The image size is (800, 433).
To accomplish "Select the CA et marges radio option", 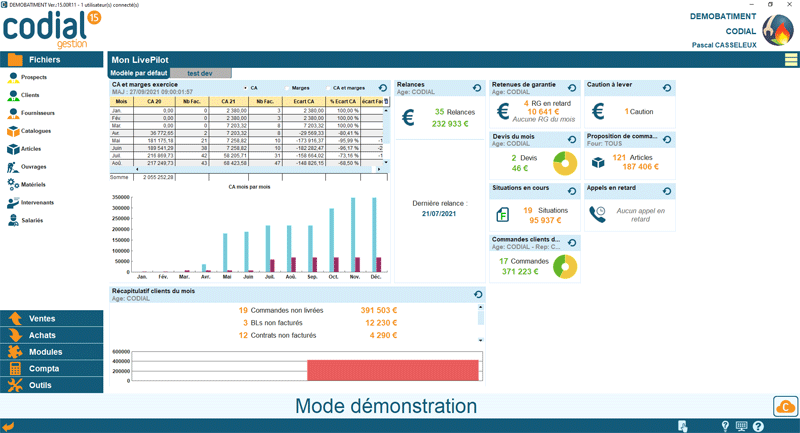I will point(329,88).
